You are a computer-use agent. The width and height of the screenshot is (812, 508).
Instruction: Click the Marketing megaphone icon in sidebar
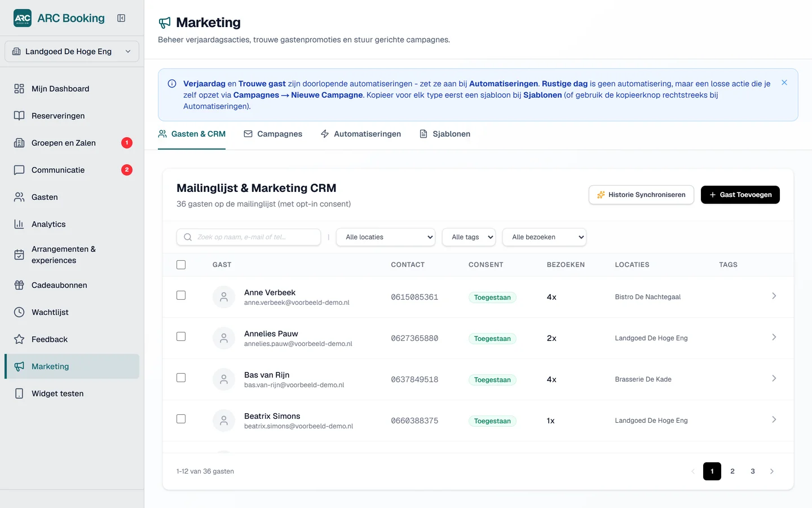[19, 366]
